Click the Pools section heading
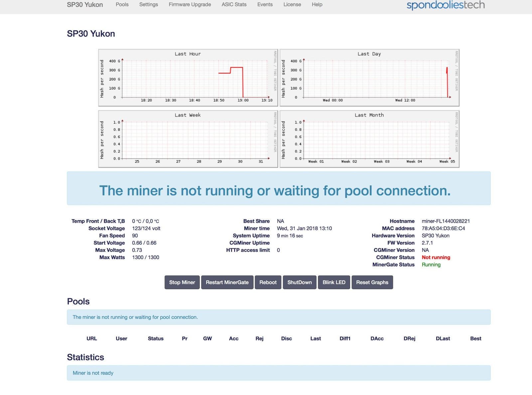Screen dimensions: 532x395 pos(78,301)
